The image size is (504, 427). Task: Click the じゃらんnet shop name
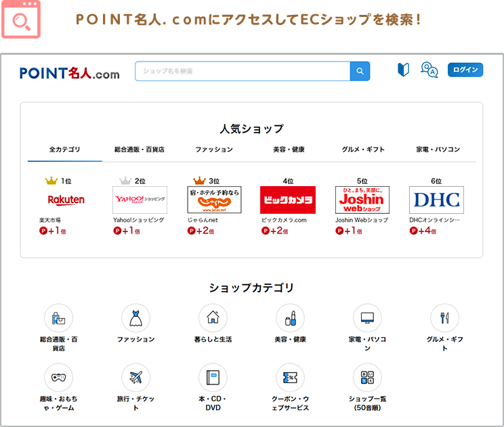(203, 220)
